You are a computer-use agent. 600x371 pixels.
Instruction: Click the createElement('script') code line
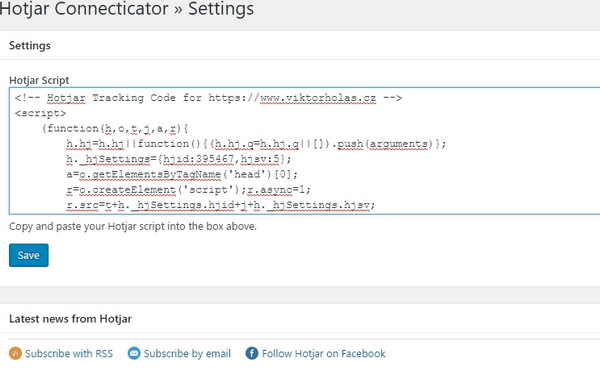coord(188,190)
